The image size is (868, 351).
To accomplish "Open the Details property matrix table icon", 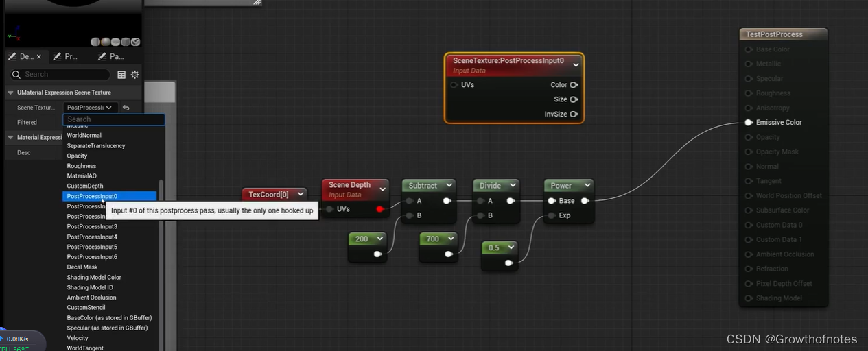I will click(x=121, y=75).
